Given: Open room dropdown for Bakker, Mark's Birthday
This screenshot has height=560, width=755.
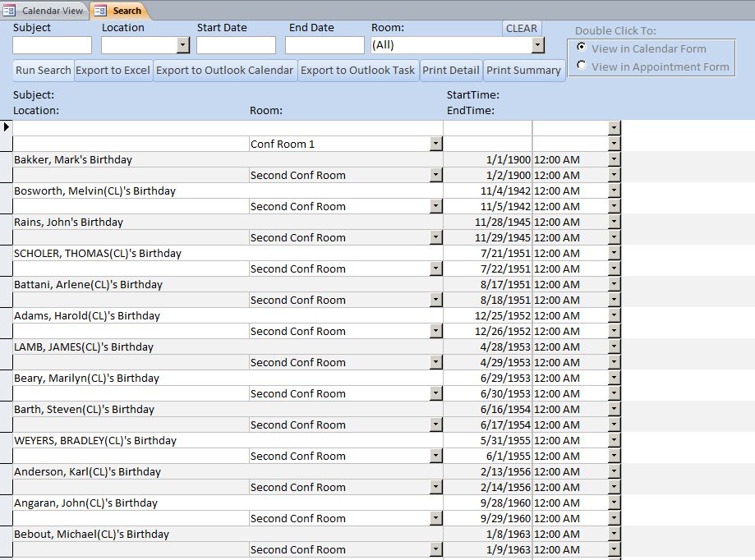Looking at the screenshot, I should click(x=435, y=175).
